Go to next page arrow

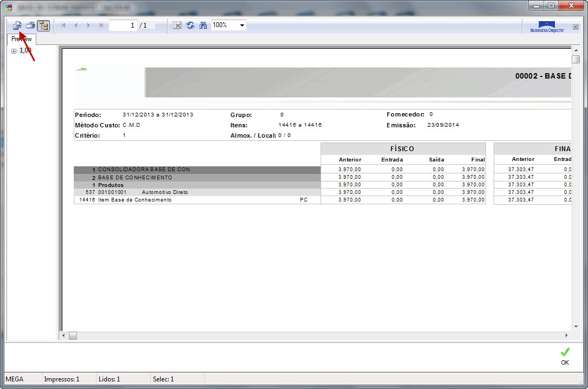88,25
